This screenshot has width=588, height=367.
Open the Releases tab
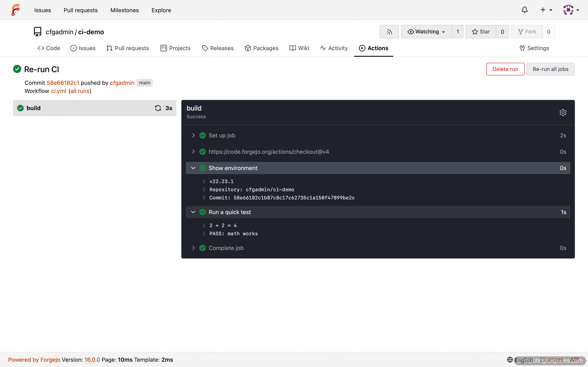[x=218, y=48]
